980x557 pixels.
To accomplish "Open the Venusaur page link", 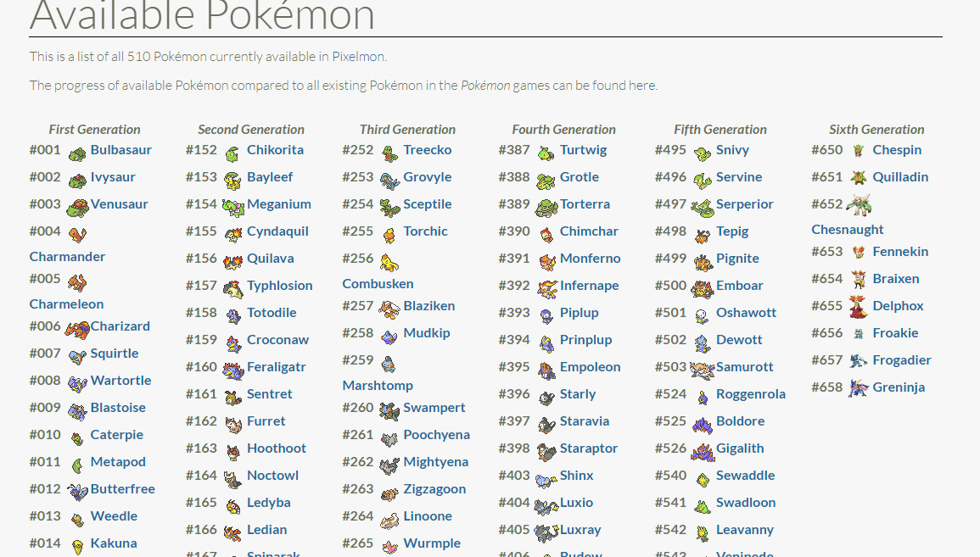I will pyautogui.click(x=119, y=203).
